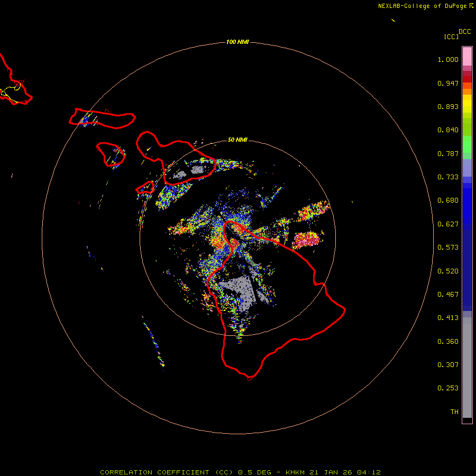Pick the periwinkle light-blue color bar segment
Viewport: 476px width, 476px height.
(x=467, y=168)
